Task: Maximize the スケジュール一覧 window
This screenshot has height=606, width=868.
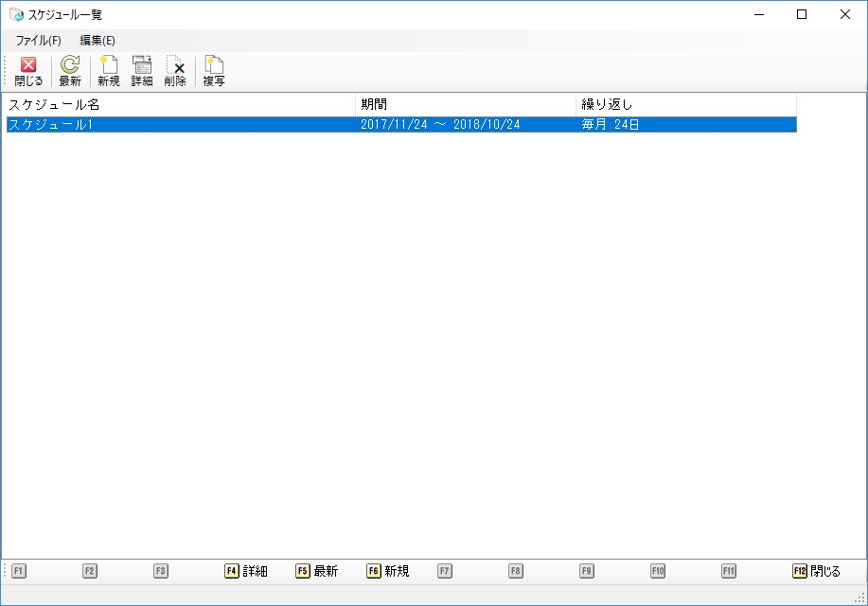Action: point(802,14)
